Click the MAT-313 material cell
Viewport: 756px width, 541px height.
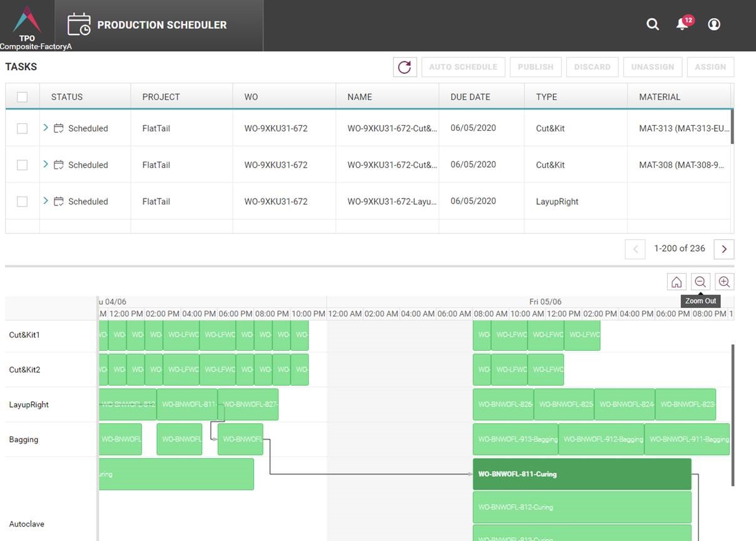[x=678, y=128]
